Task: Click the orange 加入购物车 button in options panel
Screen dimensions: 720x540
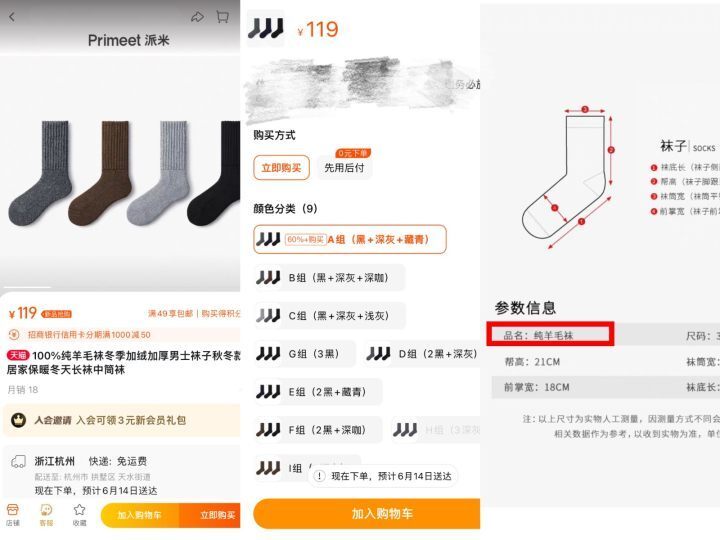Action: [x=367, y=513]
